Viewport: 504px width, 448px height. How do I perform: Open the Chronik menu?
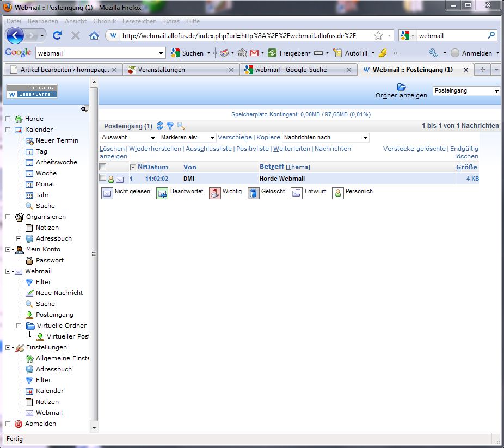[105, 21]
